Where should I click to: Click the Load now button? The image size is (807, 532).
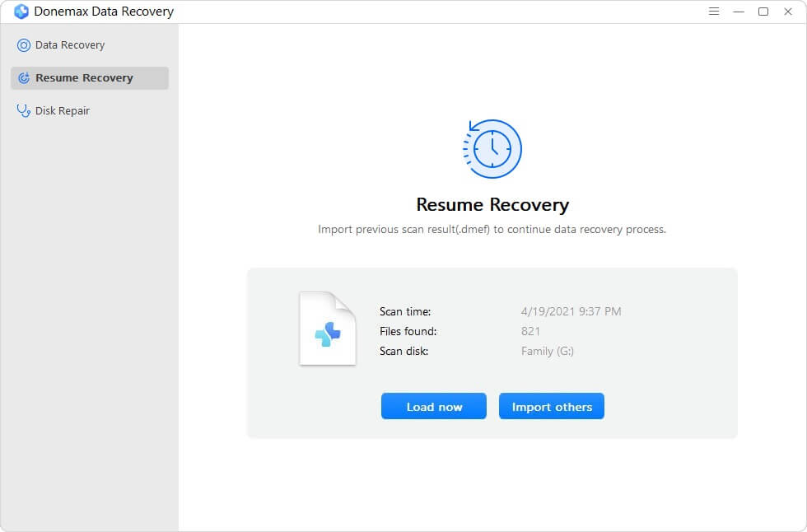(x=433, y=407)
